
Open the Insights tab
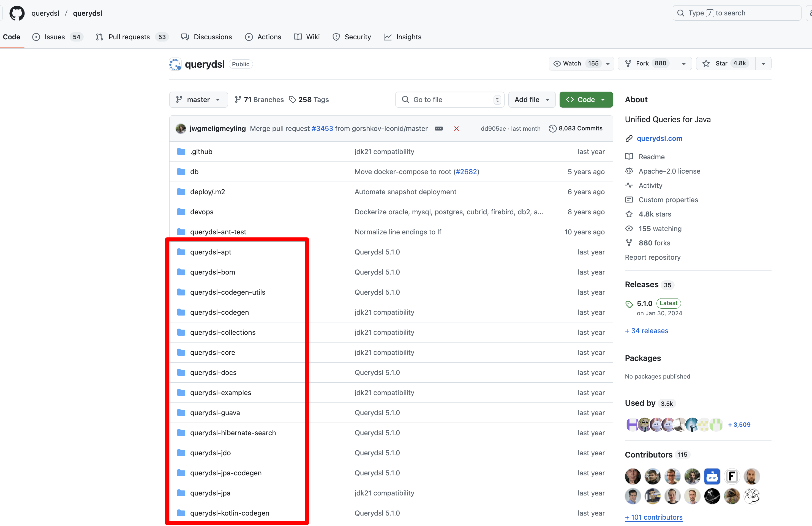403,37
